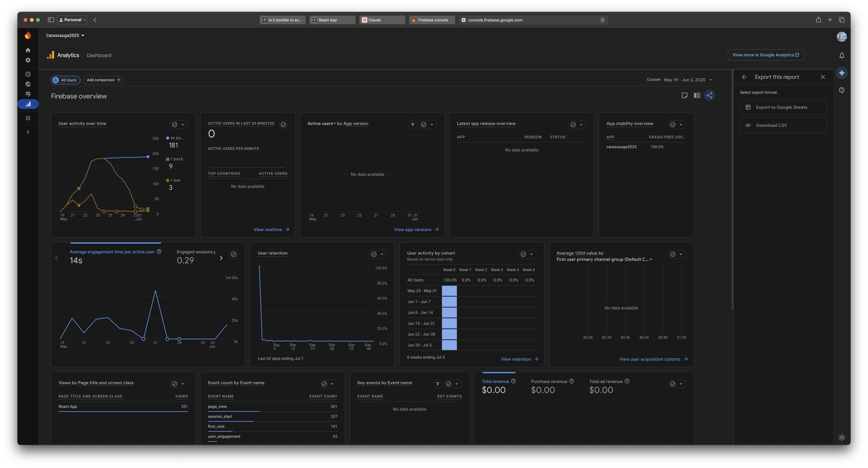The image size is (868, 468).
Task: Click the Firebase flame logo icon
Action: [28, 35]
